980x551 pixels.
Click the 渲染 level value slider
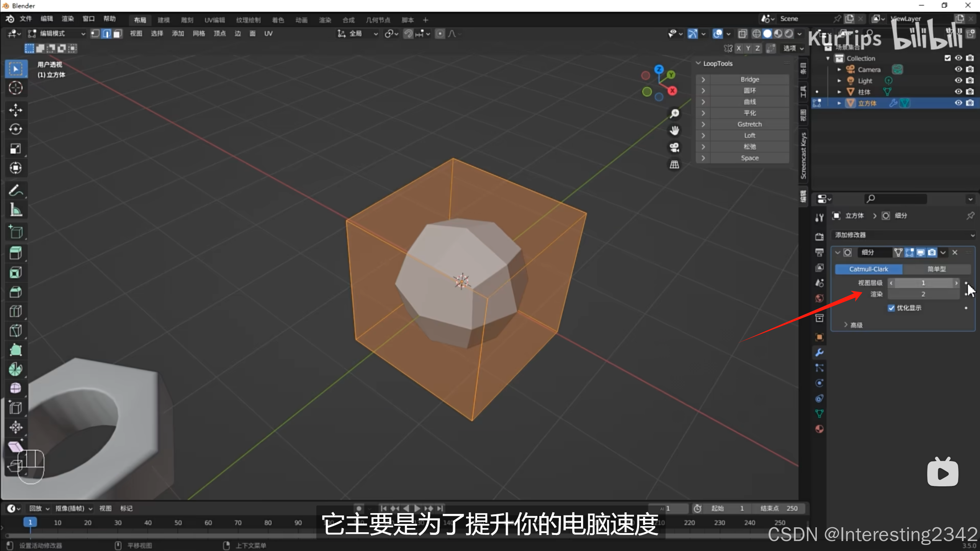pyautogui.click(x=923, y=294)
